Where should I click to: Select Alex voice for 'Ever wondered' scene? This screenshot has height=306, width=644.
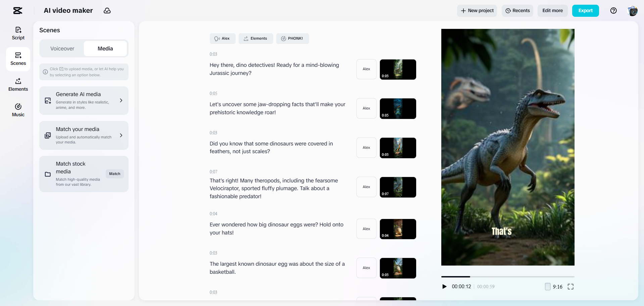pyautogui.click(x=366, y=229)
